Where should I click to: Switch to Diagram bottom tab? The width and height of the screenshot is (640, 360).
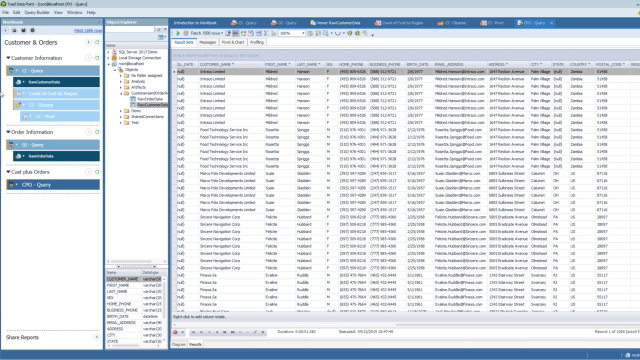pos(178,344)
